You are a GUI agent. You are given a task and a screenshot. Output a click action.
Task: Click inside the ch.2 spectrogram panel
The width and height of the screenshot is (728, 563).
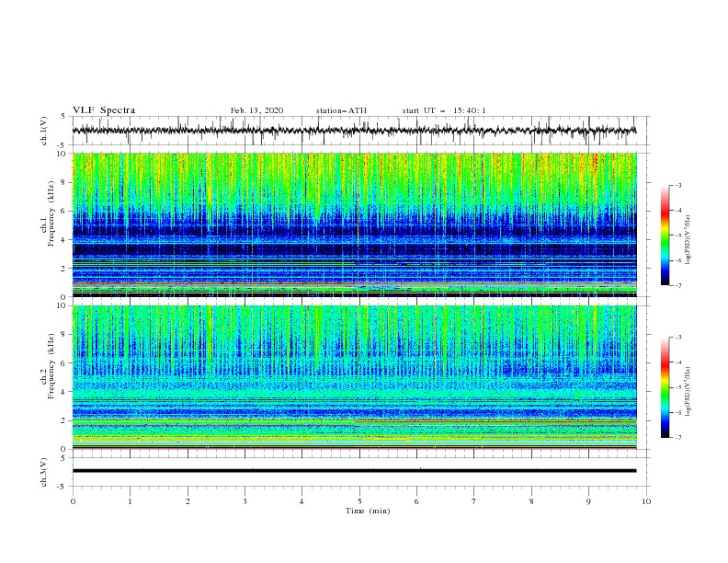354,377
